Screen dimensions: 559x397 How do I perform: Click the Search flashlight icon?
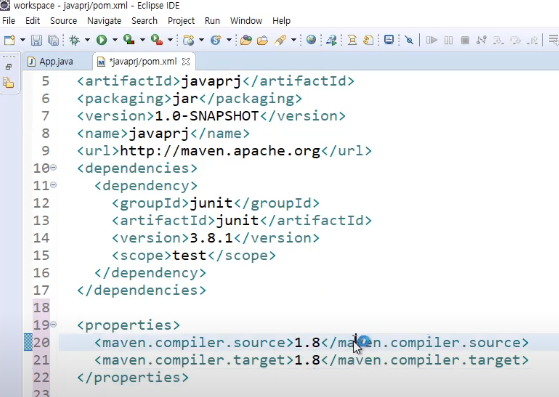point(280,40)
